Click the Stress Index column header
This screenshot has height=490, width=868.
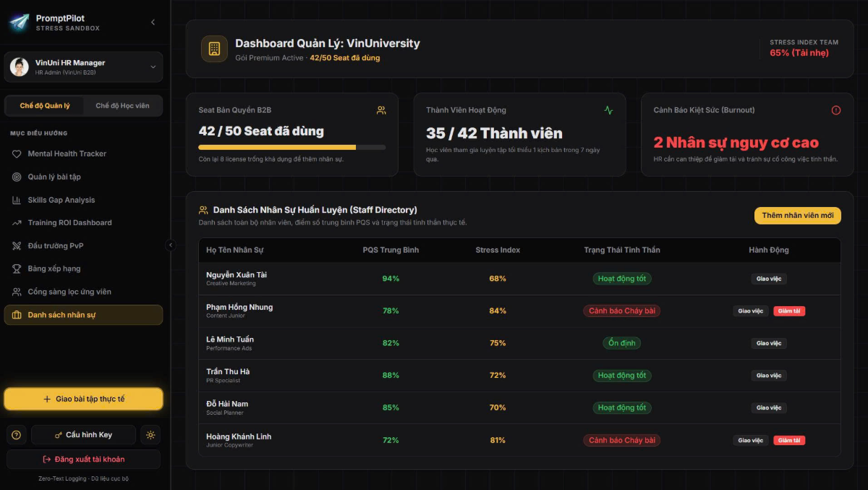(x=498, y=250)
